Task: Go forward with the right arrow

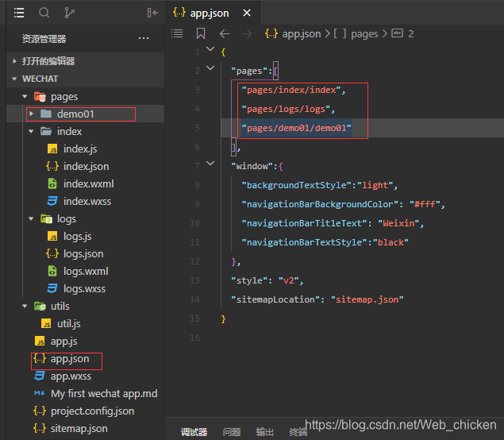Action: coord(247,33)
